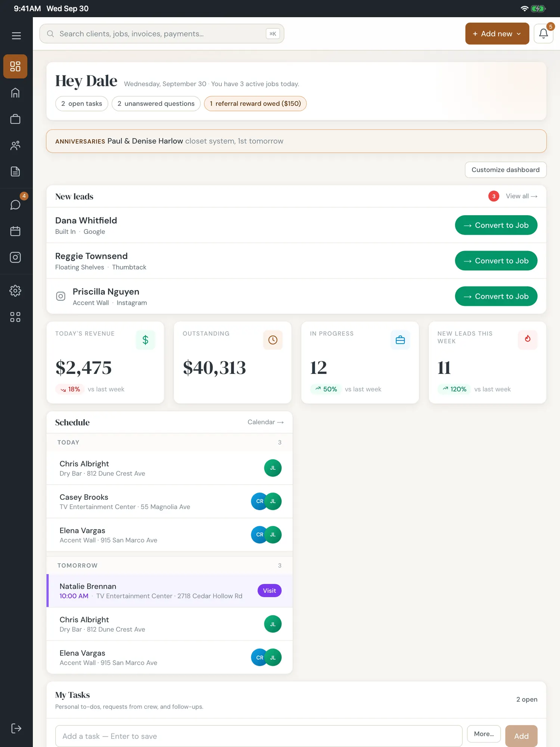This screenshot has height=747, width=560.
Task: Click the Add task button
Action: [x=521, y=736]
